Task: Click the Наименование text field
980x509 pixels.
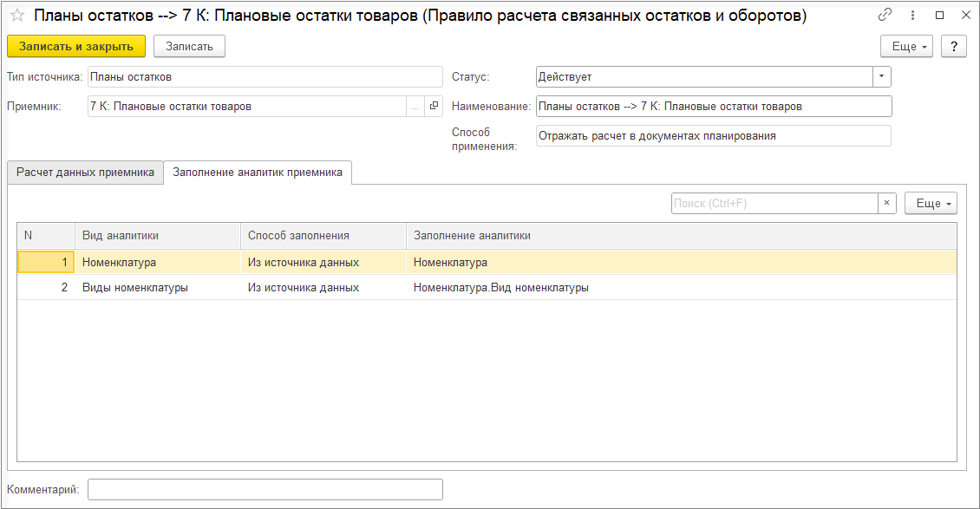Action: [713, 106]
